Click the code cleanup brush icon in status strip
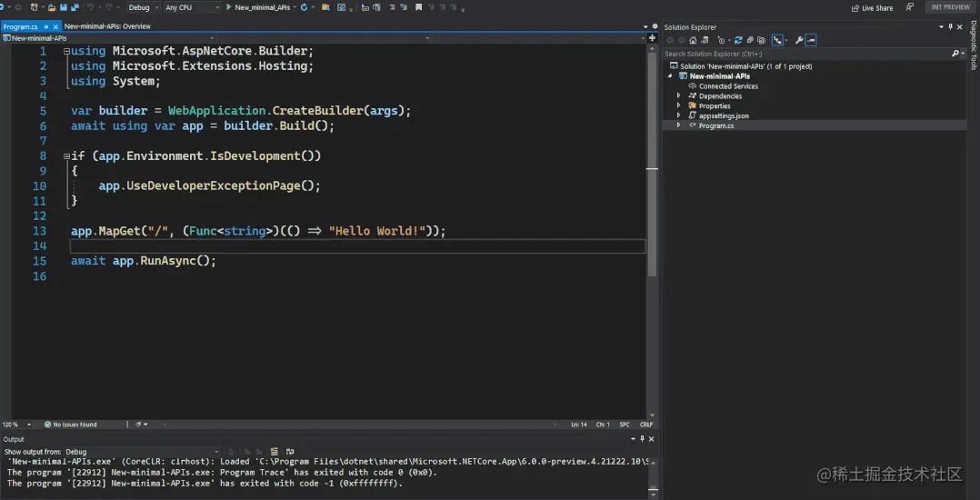Screen dimensions: 980x500 [138, 425]
